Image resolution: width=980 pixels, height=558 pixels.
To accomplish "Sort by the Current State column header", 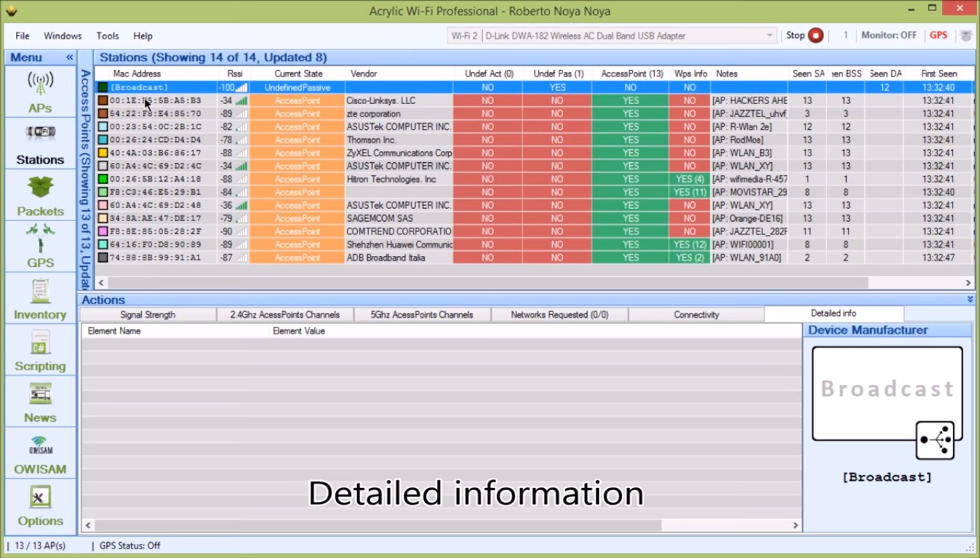I will point(298,73).
